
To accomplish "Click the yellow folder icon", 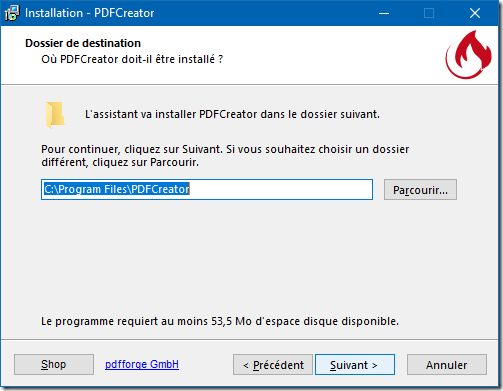I will (x=55, y=115).
